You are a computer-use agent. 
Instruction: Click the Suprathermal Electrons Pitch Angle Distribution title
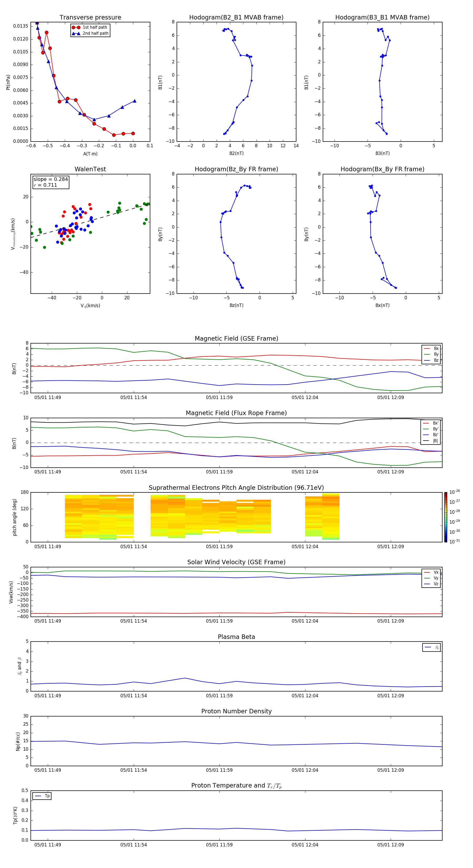(236, 488)
